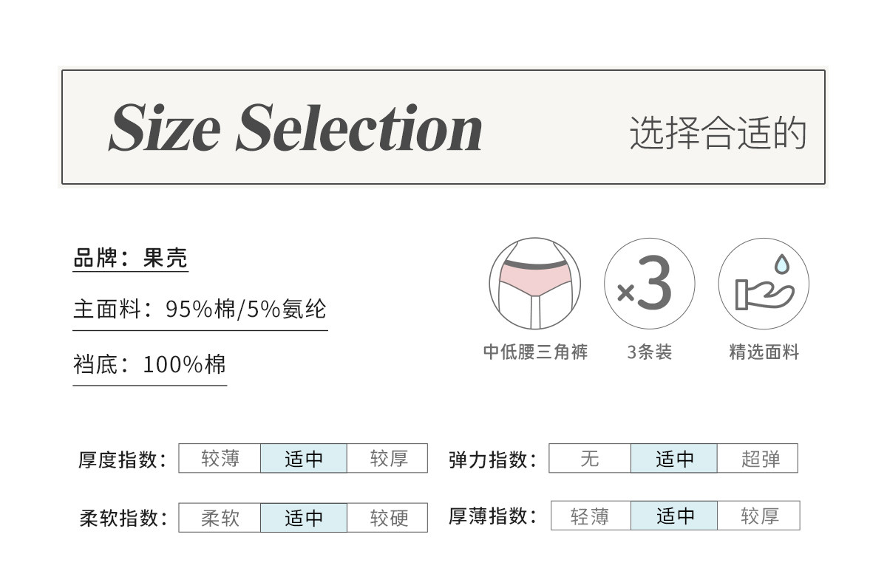887x588 pixels.
Task: Pick 柔软 option in 柔软指数 row
Action: click(220, 518)
